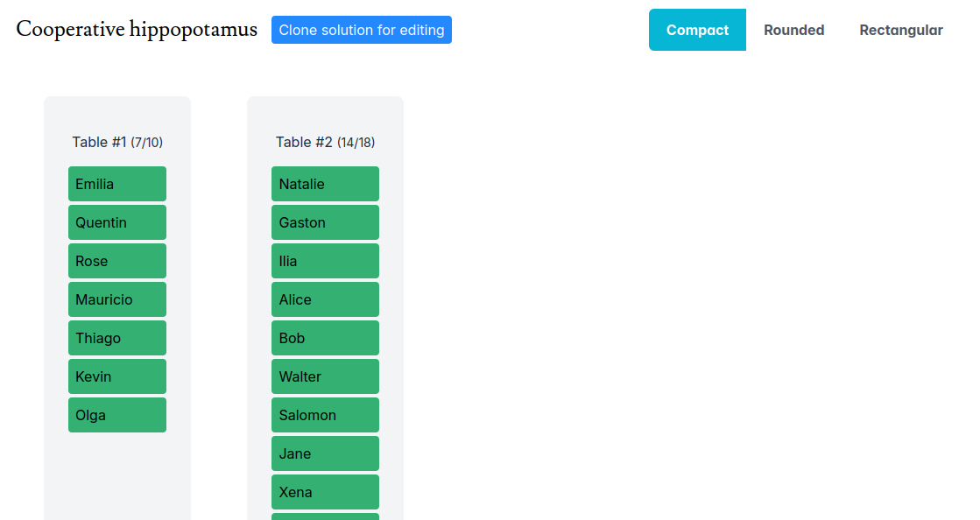Select the Gaston guest card
980x520 pixels.
point(325,222)
